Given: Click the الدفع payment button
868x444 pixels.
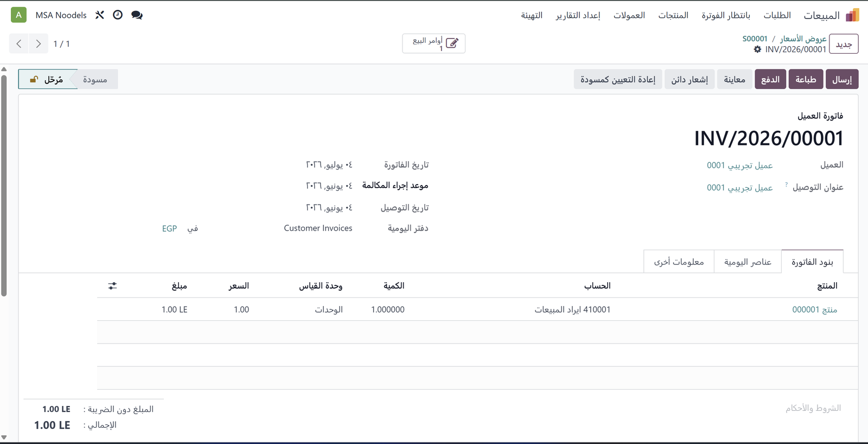Looking at the screenshot, I should pyautogui.click(x=770, y=79).
